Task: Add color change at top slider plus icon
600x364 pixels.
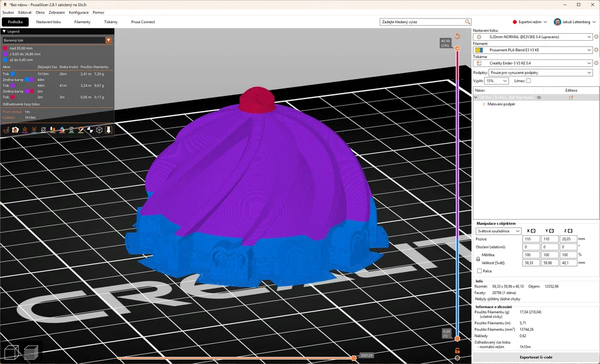Action: pos(457,48)
